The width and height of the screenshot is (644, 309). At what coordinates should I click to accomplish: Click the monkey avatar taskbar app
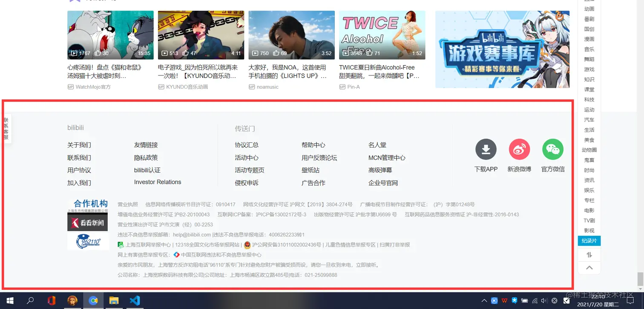click(72, 300)
